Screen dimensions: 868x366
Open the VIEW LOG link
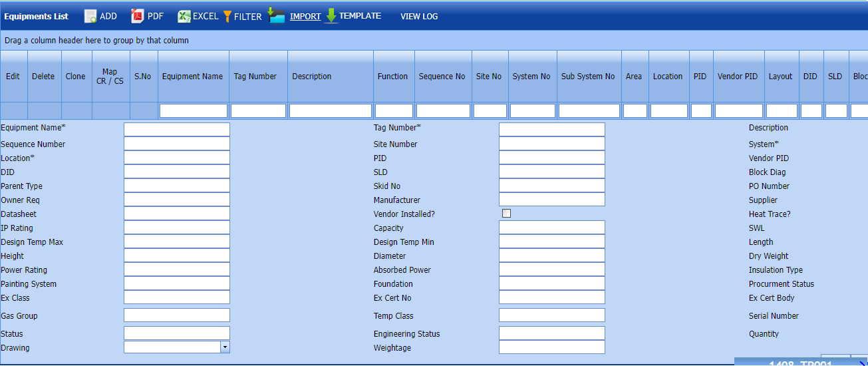point(419,17)
